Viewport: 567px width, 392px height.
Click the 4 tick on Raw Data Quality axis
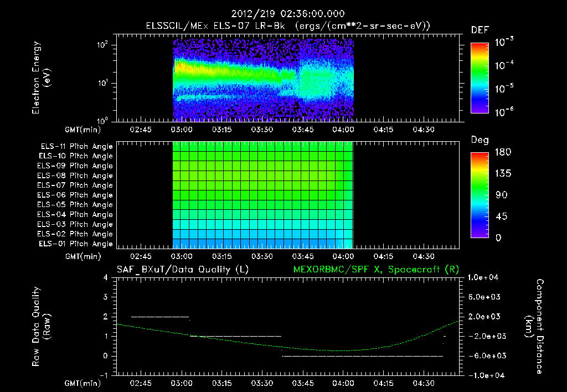pyautogui.click(x=106, y=277)
